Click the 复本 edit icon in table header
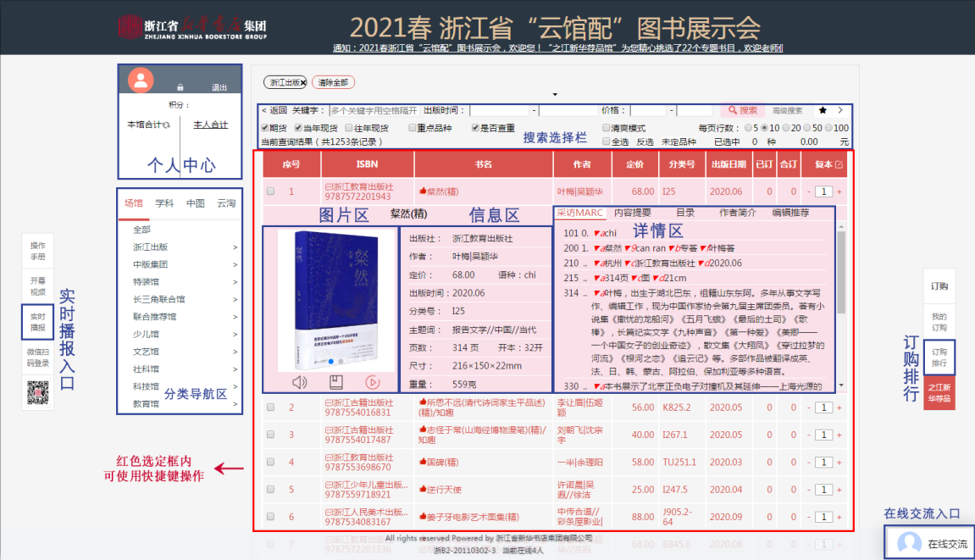 coord(839,164)
